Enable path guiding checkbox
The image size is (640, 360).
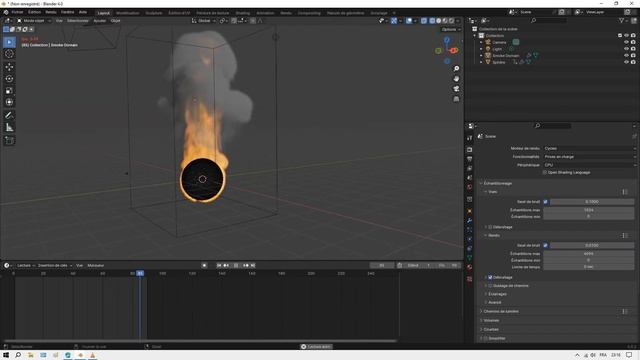click(490, 286)
